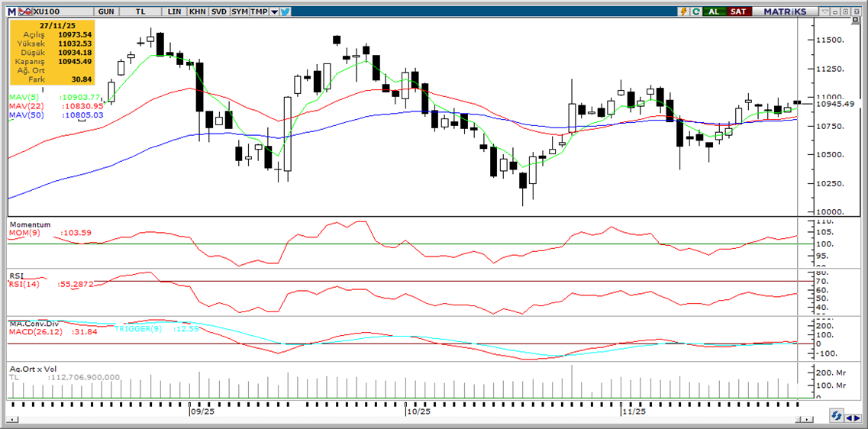This screenshot has width=868, height=429.
Task: Click the red SAT sell button
Action: pos(738,11)
